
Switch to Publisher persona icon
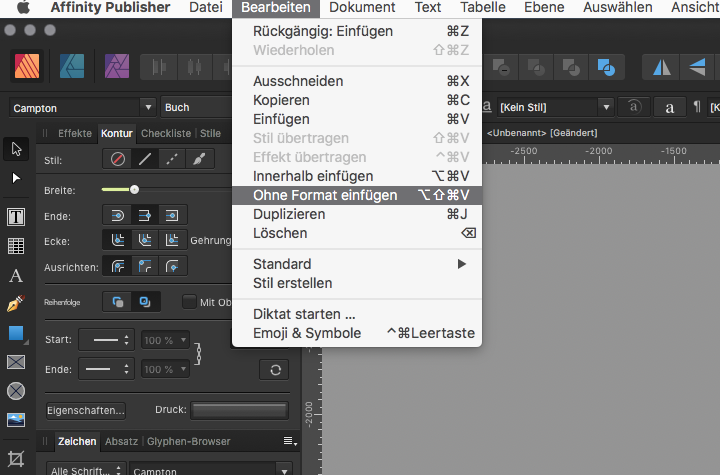tap(27, 66)
